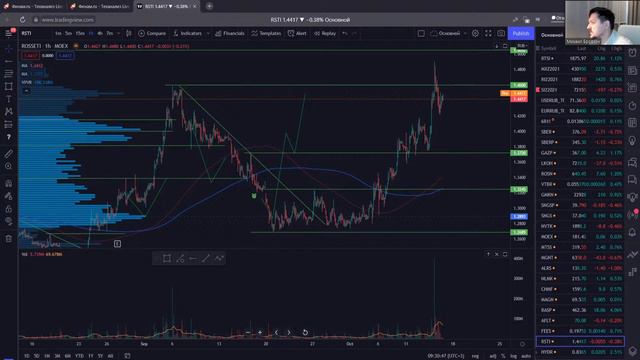This screenshot has height=360, width=640.
Task: Select the geometric shapes tool
Action: [x=8, y=87]
